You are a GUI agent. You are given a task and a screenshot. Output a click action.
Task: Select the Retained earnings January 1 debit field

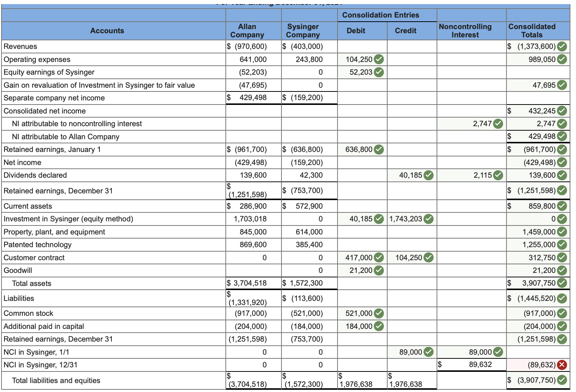pos(362,150)
